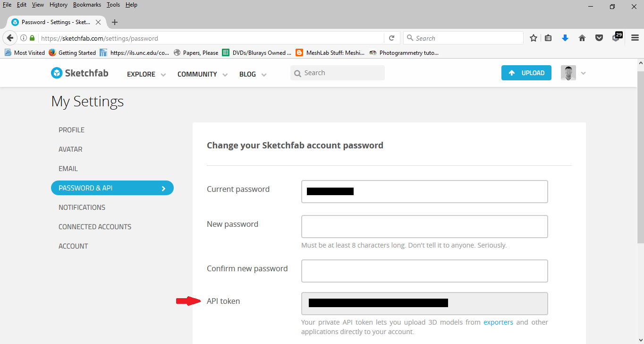
Task: Focus the Firefox search box
Action: tap(463, 38)
